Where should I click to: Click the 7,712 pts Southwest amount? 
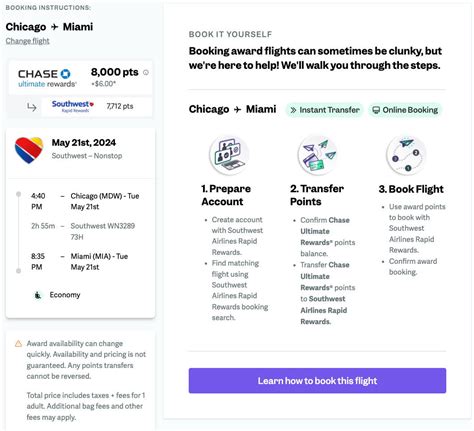(120, 106)
